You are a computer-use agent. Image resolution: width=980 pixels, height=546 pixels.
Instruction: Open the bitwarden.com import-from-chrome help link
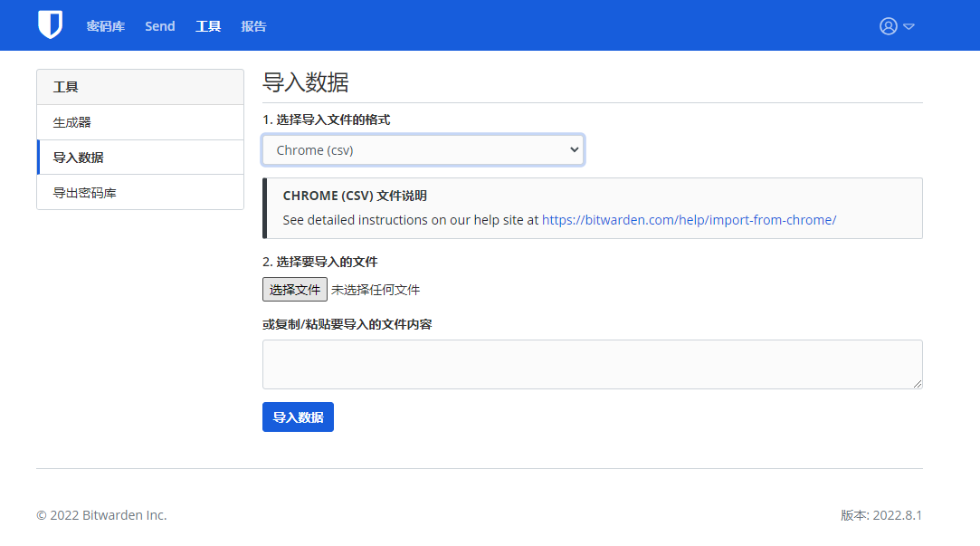[689, 219]
